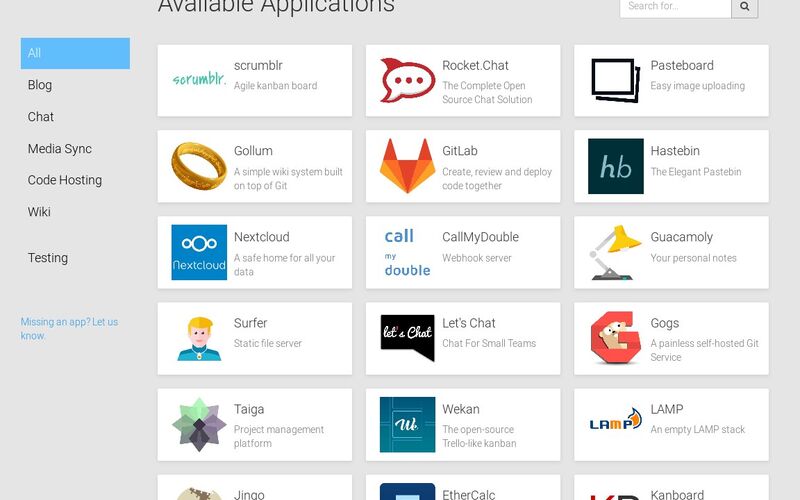
Task: Click the Taiga geometric flower icon
Action: click(199, 424)
